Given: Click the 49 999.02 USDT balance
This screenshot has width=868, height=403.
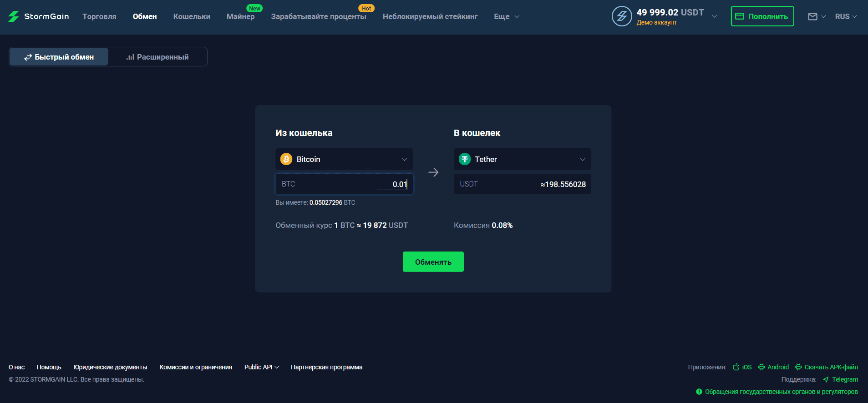Looking at the screenshot, I should pyautogui.click(x=670, y=12).
